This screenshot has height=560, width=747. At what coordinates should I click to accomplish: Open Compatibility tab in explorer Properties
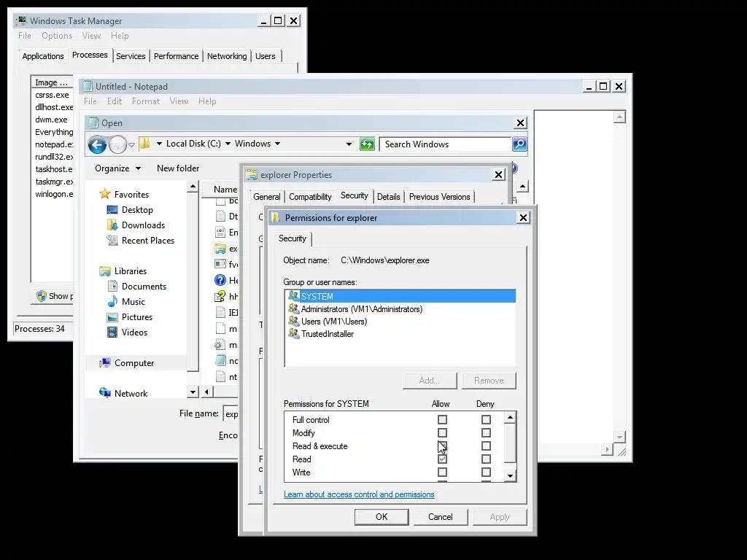[x=310, y=197]
